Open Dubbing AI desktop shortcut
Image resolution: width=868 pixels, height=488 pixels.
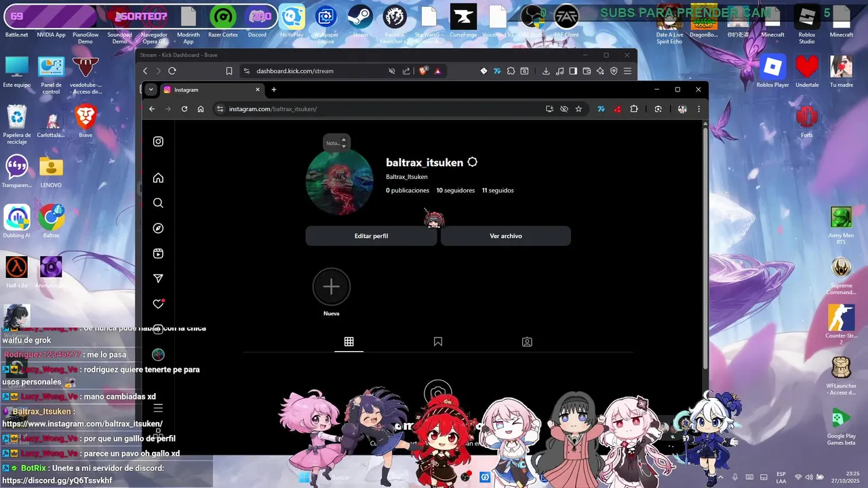click(17, 221)
